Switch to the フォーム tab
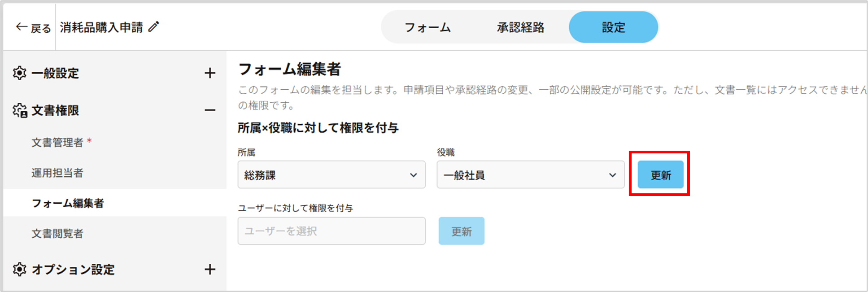The image size is (868, 292). point(427,27)
